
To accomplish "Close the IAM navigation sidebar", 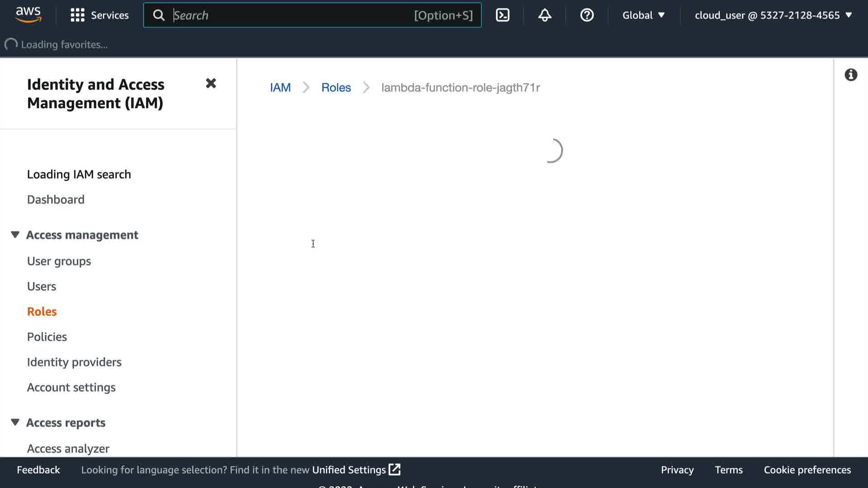I will (211, 84).
